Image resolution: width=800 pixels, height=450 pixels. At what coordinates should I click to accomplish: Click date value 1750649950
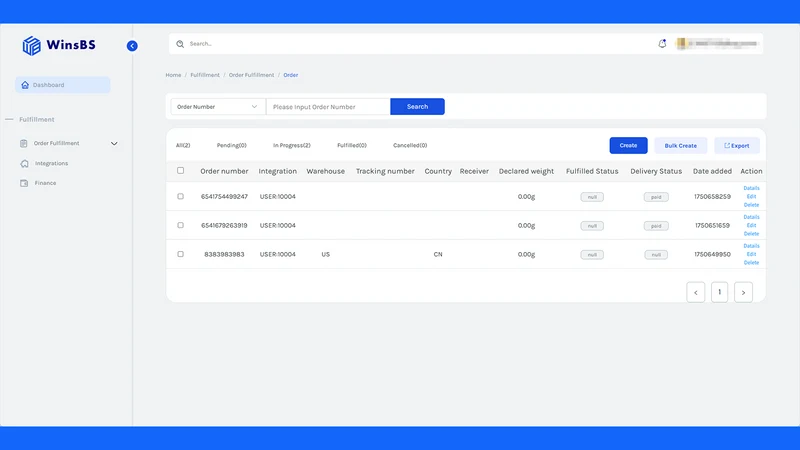click(712, 254)
